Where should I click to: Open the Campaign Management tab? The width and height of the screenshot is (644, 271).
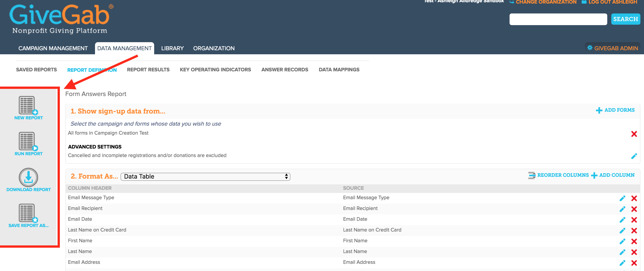[x=53, y=48]
